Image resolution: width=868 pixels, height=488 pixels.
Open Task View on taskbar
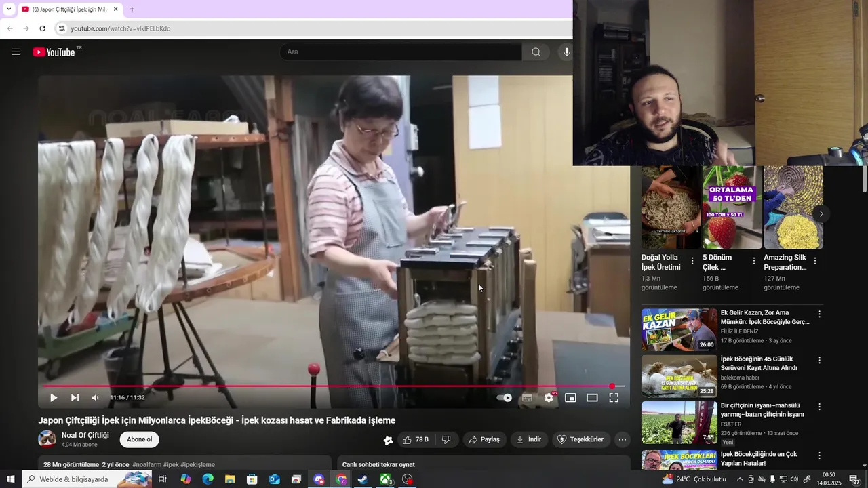pyautogui.click(x=163, y=479)
